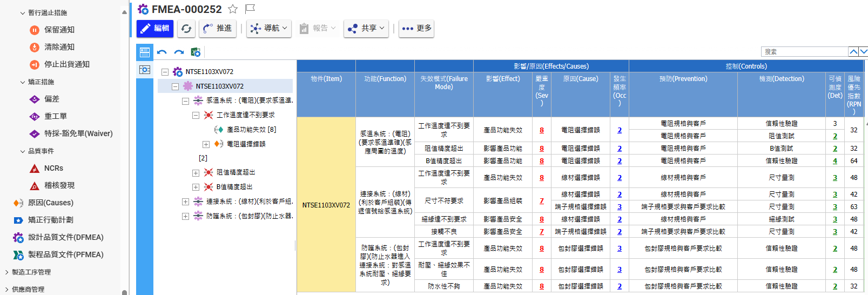
Task: Click the blue 編輯 edit button
Action: [x=155, y=28]
